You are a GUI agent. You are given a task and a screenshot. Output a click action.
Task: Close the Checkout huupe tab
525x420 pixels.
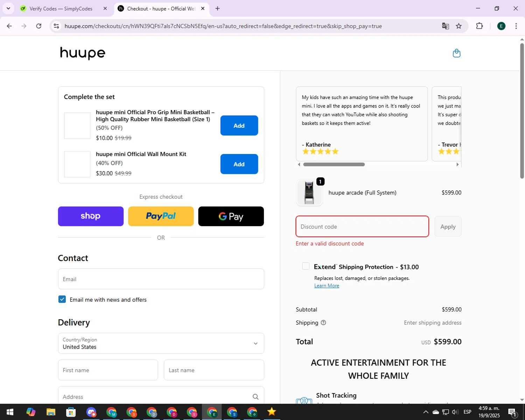point(203,8)
